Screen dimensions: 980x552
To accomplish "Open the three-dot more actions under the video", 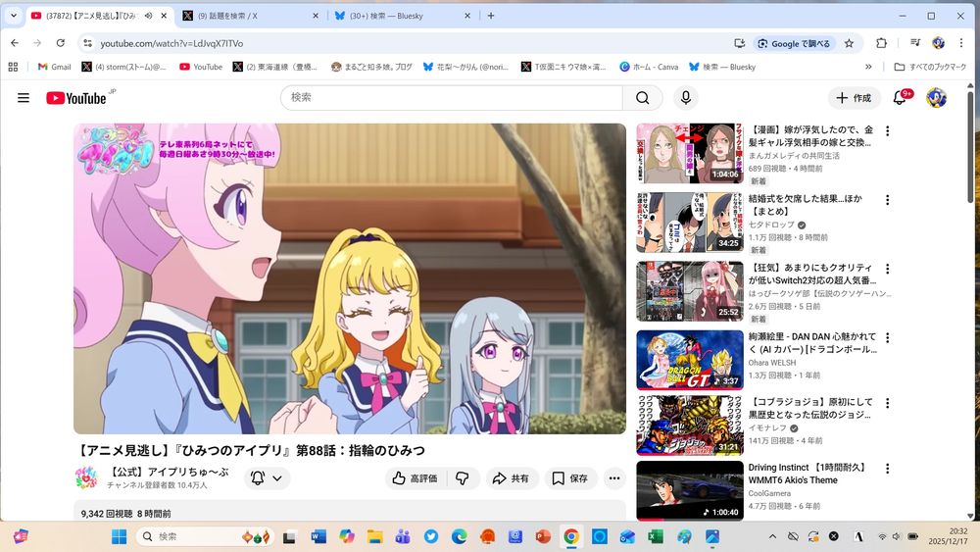I will (x=614, y=478).
